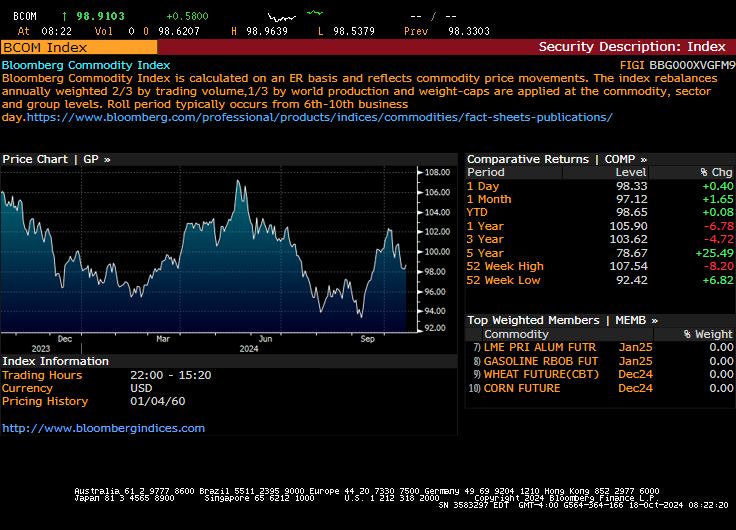
Task: Open Price Chart GP expander
Action: tap(56, 159)
